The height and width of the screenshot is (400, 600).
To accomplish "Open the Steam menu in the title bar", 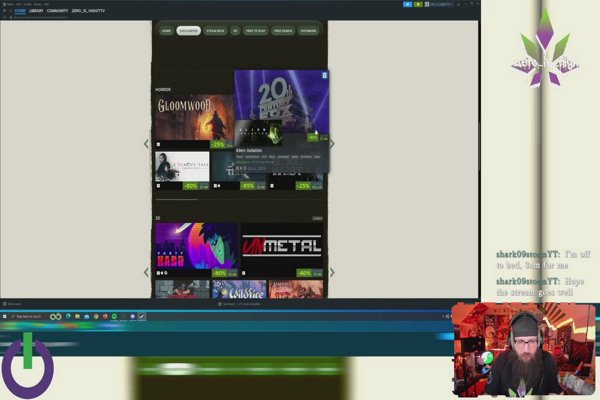I will point(9,4).
